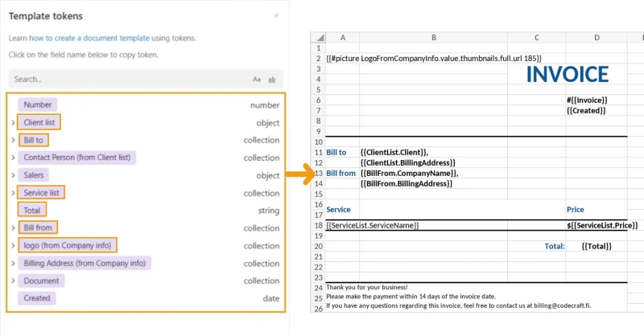Copy the Bill to token
Image resolution: width=644 pixels, height=336 pixels.
(33, 140)
